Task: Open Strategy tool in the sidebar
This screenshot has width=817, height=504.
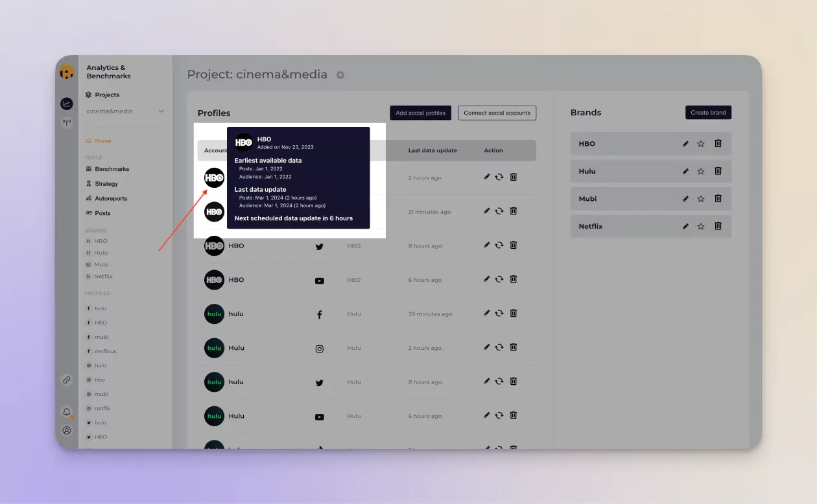Action: tap(102, 184)
